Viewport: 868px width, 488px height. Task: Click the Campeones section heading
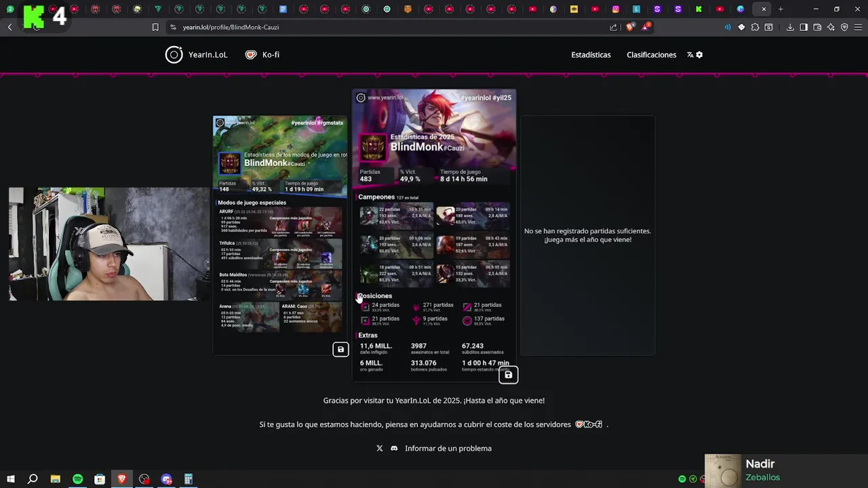[x=376, y=197]
